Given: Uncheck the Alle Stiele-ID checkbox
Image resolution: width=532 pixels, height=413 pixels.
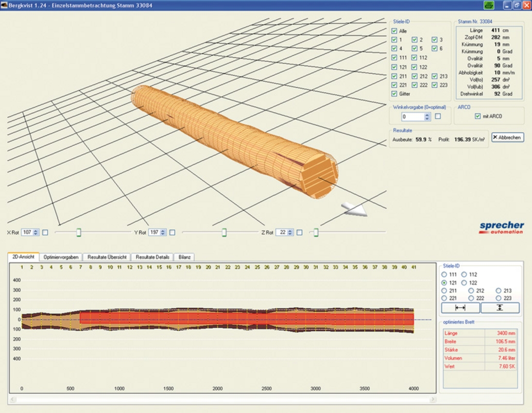Looking at the screenshot, I should (x=395, y=31).
